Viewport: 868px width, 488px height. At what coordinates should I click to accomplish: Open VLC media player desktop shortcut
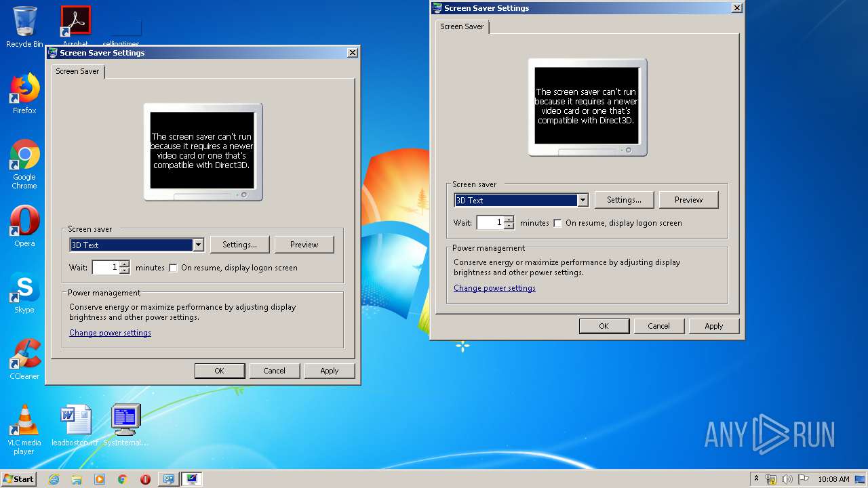[24, 429]
